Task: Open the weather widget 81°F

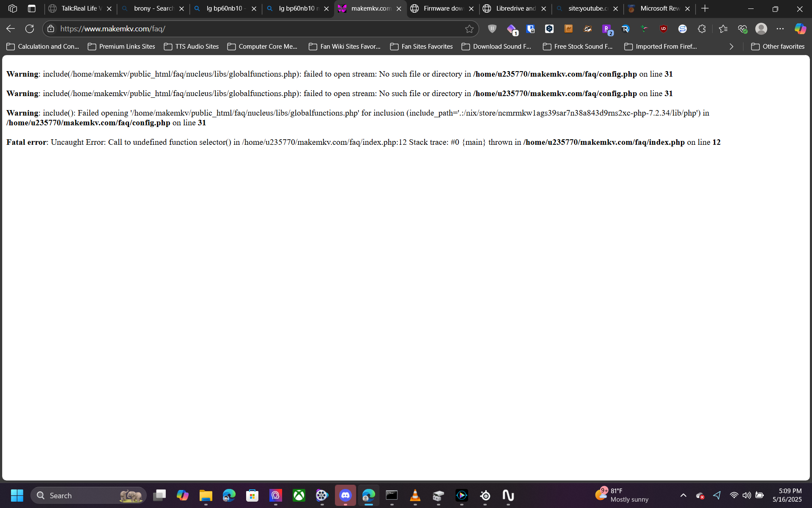Action: pyautogui.click(x=622, y=495)
